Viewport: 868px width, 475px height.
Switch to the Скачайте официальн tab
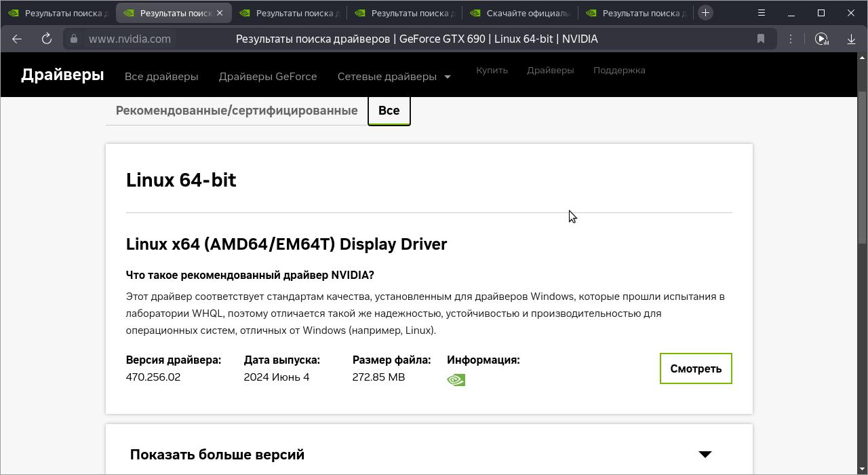(520, 13)
